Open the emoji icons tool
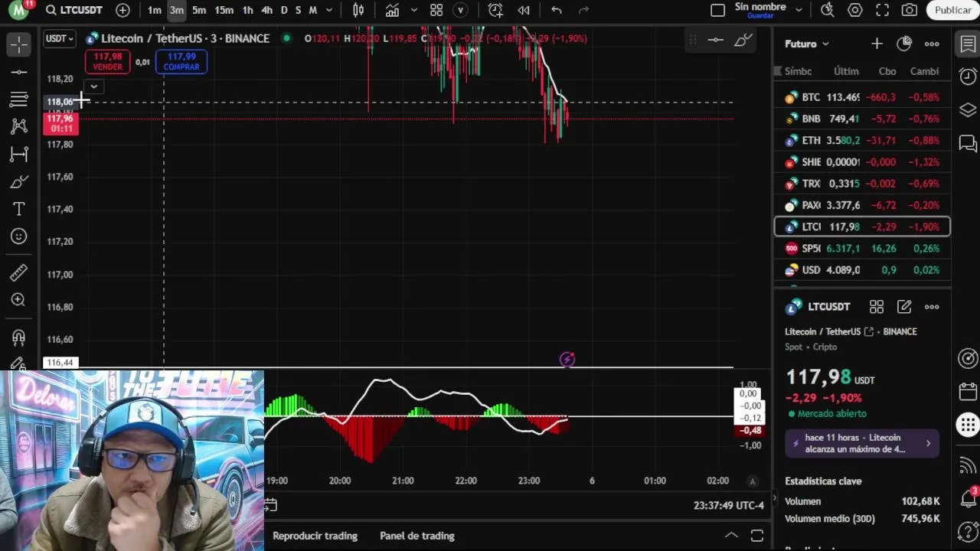 19,236
